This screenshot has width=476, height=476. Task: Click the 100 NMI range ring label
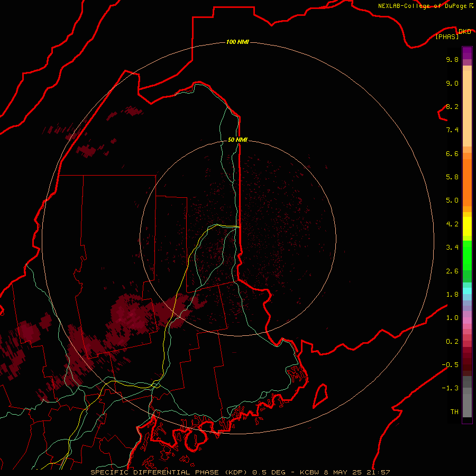coord(237,42)
